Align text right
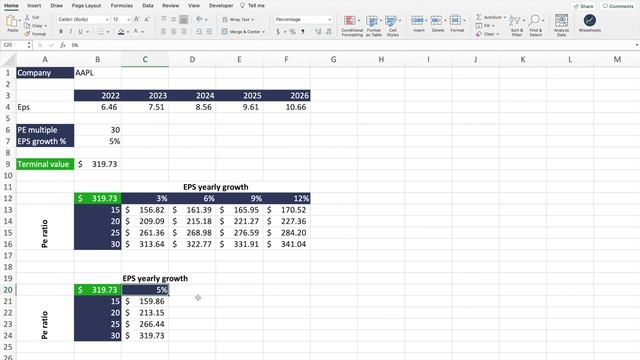Screen dimensions: 640x360 click(x=184, y=31)
